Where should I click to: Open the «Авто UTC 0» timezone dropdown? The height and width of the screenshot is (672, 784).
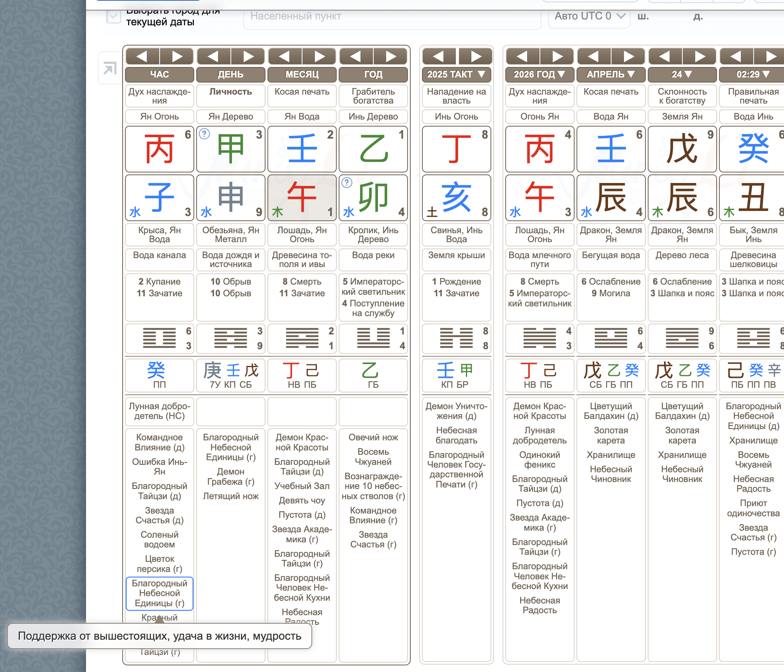click(x=589, y=16)
